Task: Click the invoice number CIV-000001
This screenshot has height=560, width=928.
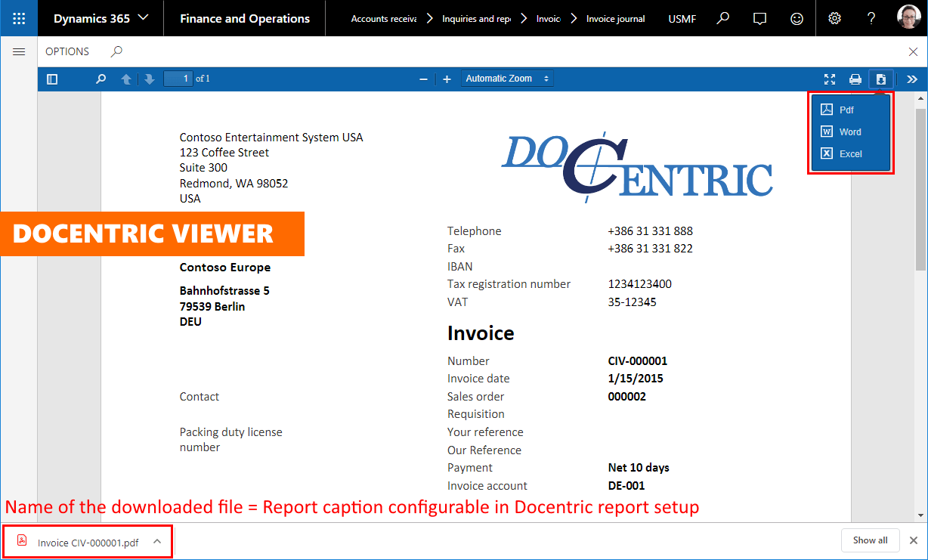Action: coord(637,360)
